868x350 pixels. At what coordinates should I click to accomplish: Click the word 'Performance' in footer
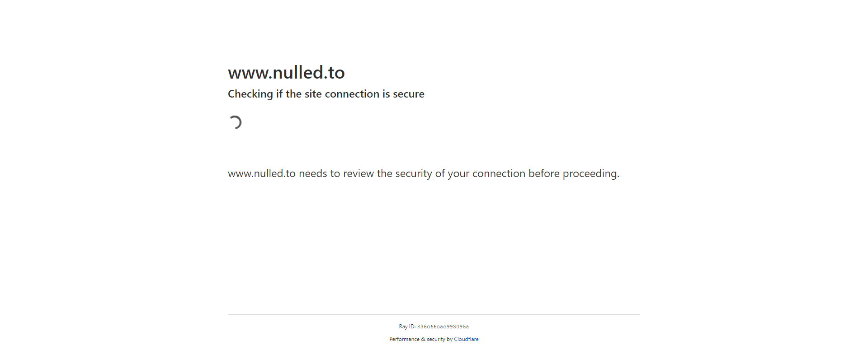(x=404, y=339)
